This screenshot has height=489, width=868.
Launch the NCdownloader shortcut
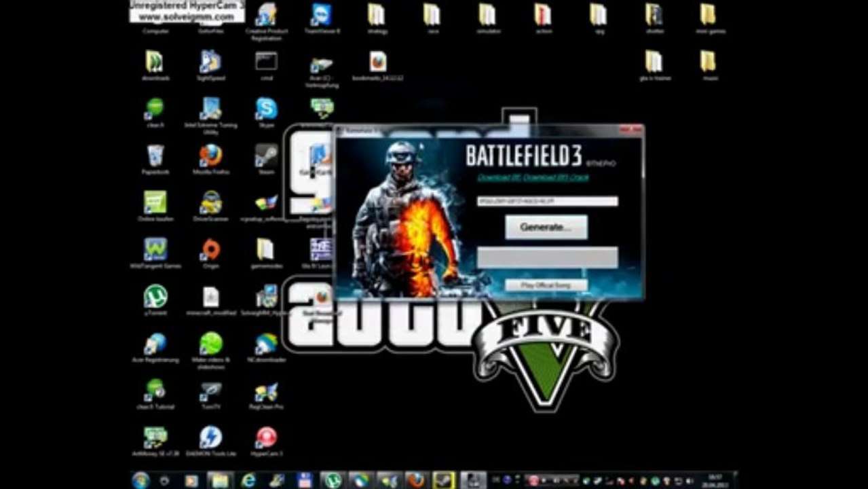click(x=266, y=347)
